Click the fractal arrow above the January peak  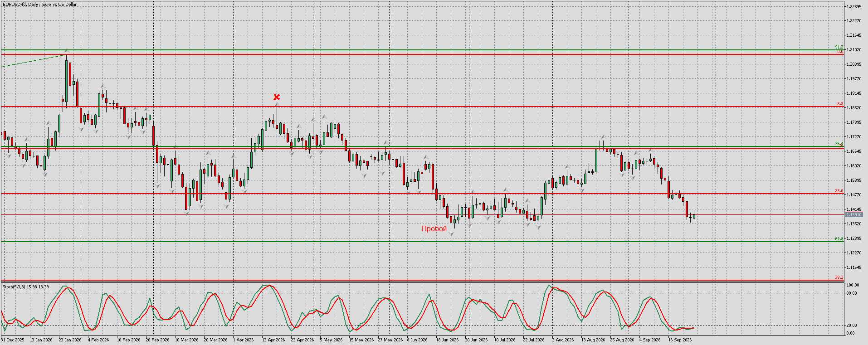point(66,50)
